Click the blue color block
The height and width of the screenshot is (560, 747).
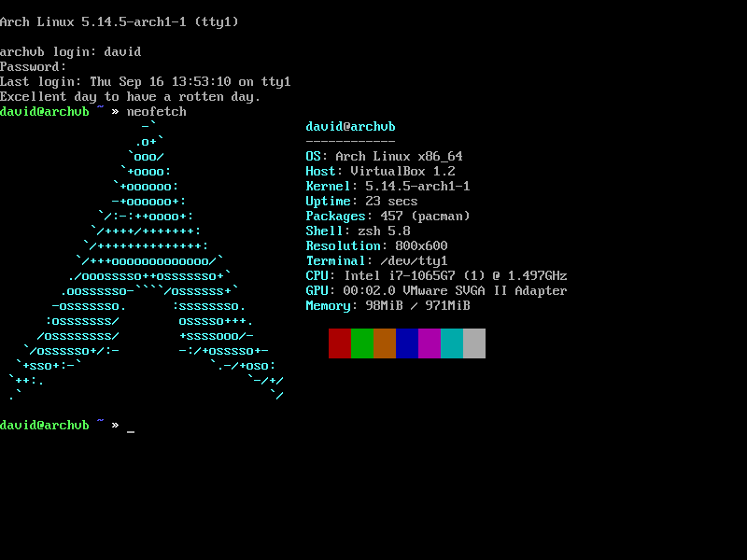coord(407,343)
